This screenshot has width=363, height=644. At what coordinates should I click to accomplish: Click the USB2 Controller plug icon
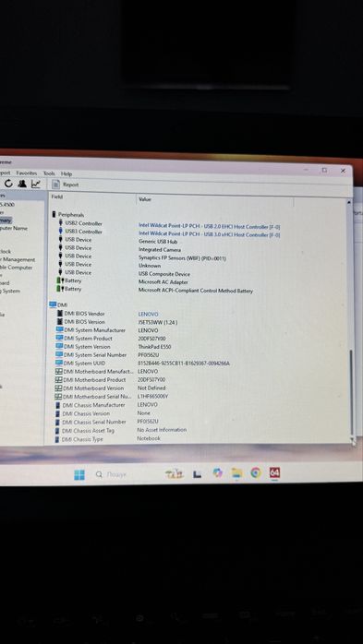(x=60, y=223)
